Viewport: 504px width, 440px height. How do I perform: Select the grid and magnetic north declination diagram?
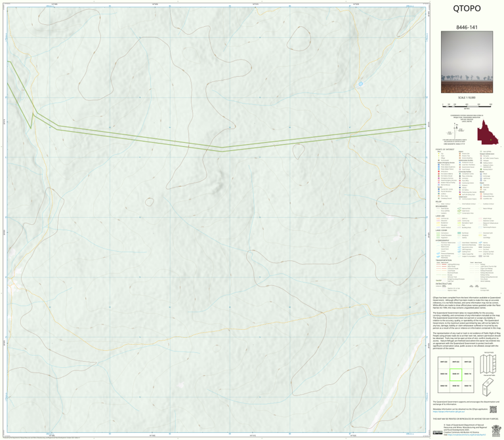[455, 130]
